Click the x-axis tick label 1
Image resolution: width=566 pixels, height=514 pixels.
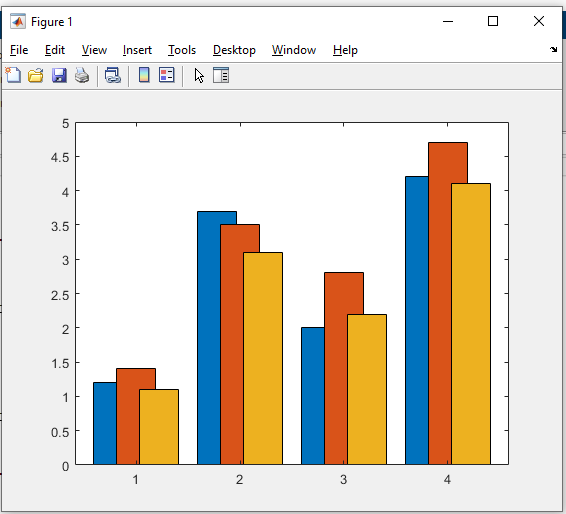(x=136, y=480)
